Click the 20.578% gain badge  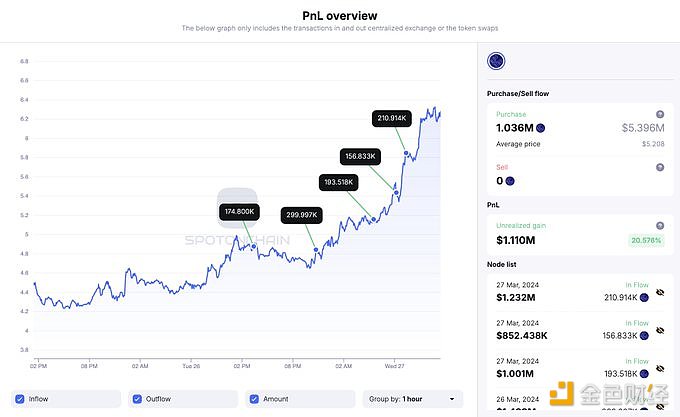pos(647,241)
